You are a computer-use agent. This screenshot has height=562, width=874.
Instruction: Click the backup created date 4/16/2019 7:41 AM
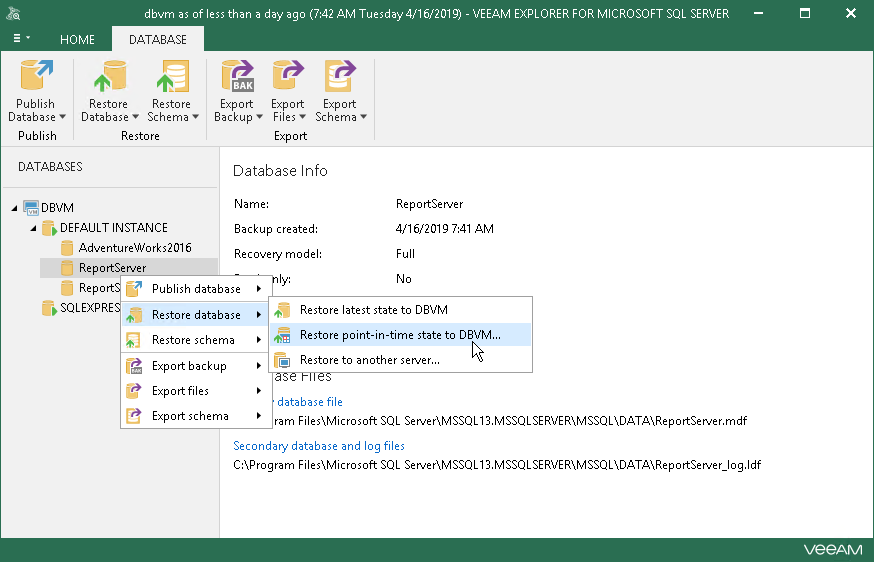445,229
